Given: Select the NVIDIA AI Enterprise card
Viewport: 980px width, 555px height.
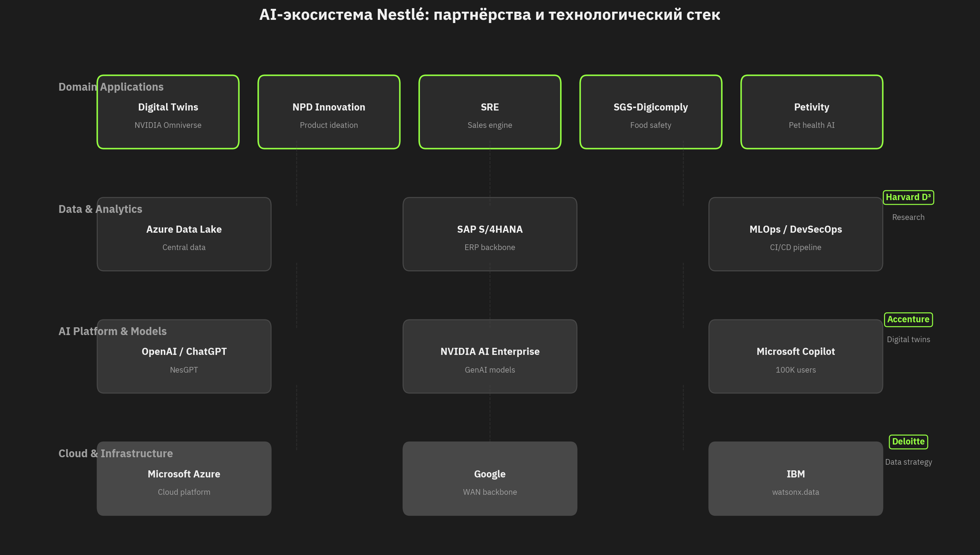Looking at the screenshot, I should 490,356.
